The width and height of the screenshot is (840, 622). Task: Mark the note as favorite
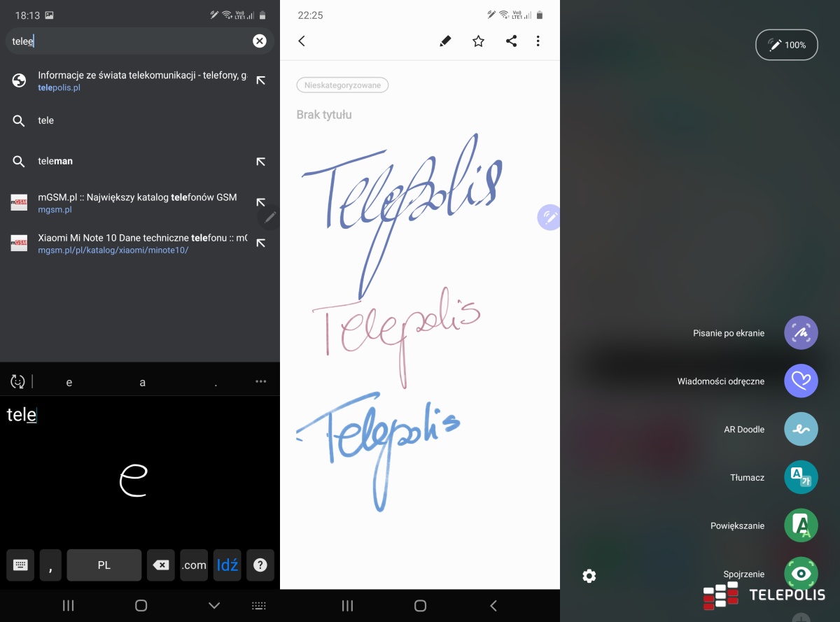[478, 41]
